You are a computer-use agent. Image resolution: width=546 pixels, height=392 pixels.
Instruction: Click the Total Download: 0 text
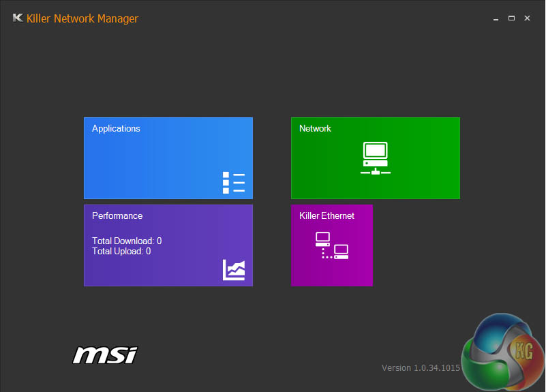click(127, 241)
